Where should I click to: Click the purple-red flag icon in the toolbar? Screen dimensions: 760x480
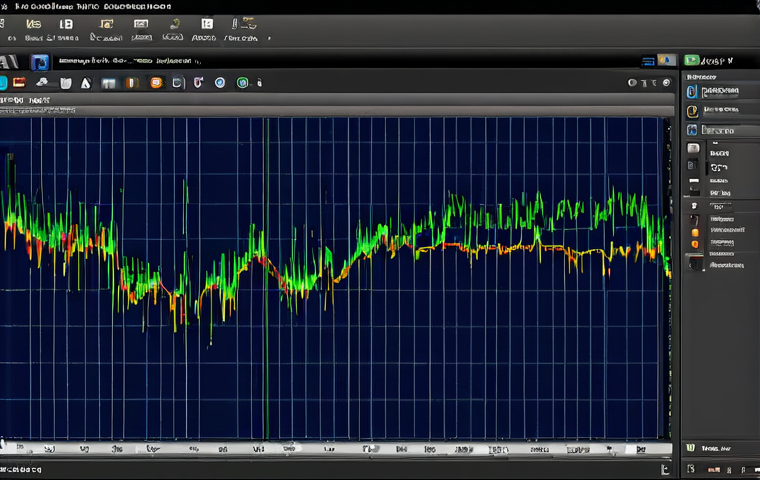[198, 82]
